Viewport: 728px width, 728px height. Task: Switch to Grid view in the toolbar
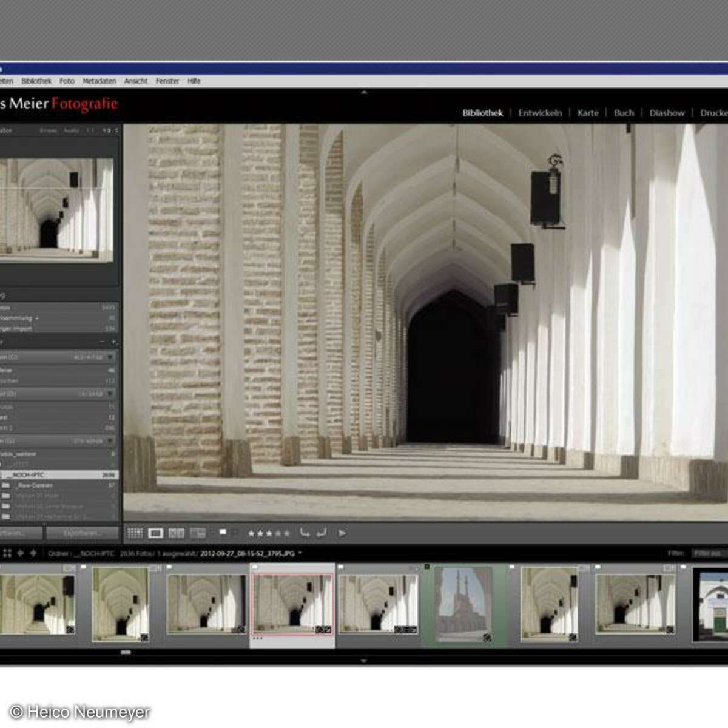click(x=135, y=533)
